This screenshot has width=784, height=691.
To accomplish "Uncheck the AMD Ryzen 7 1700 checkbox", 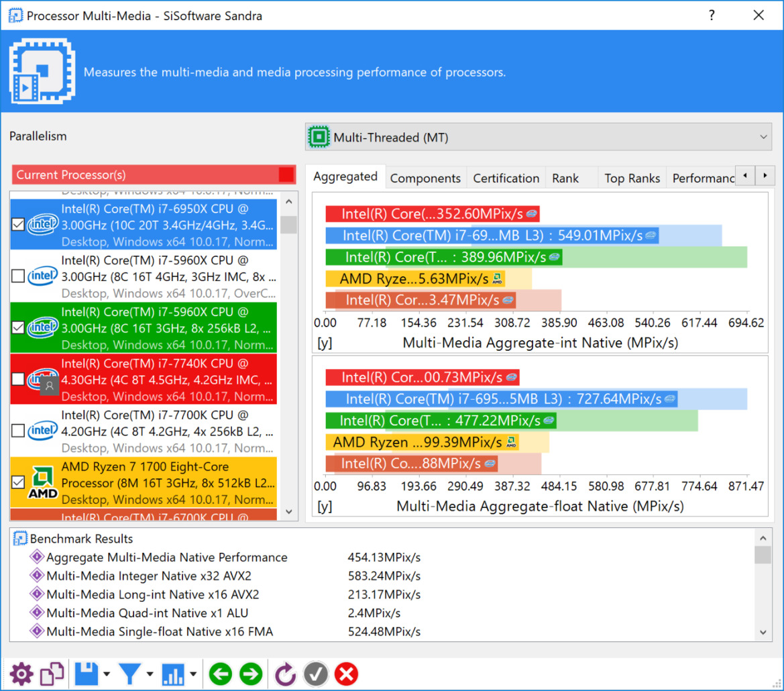I will click(x=18, y=482).
